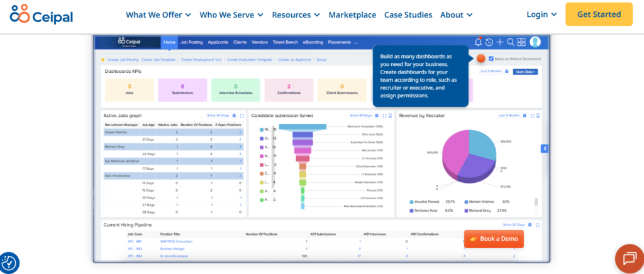Select the Home tab in dashboard
Viewport: 644px width, 274px height.
(169, 42)
